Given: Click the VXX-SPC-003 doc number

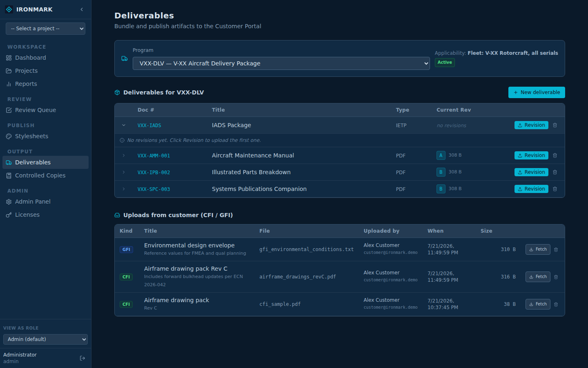Looking at the screenshot, I should [x=154, y=189].
